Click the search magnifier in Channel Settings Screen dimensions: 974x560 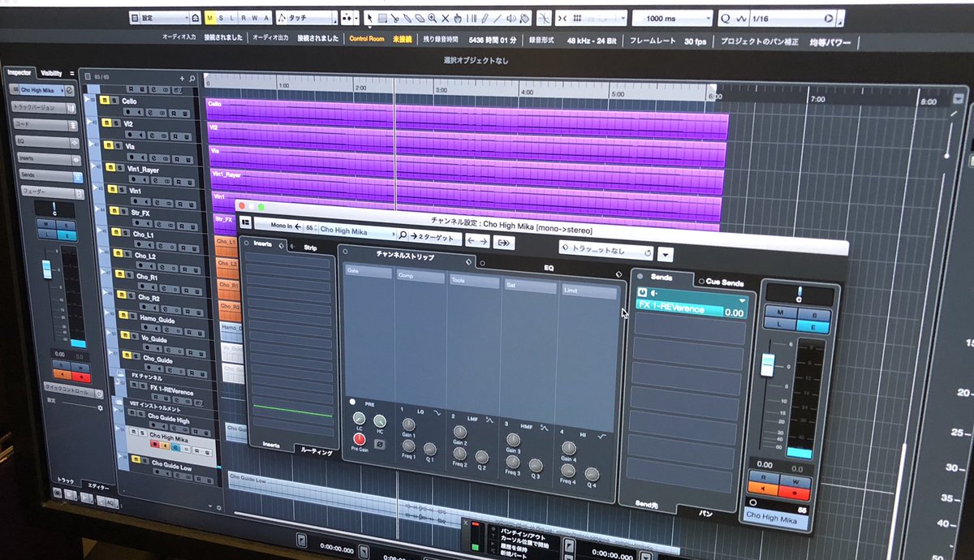click(403, 236)
